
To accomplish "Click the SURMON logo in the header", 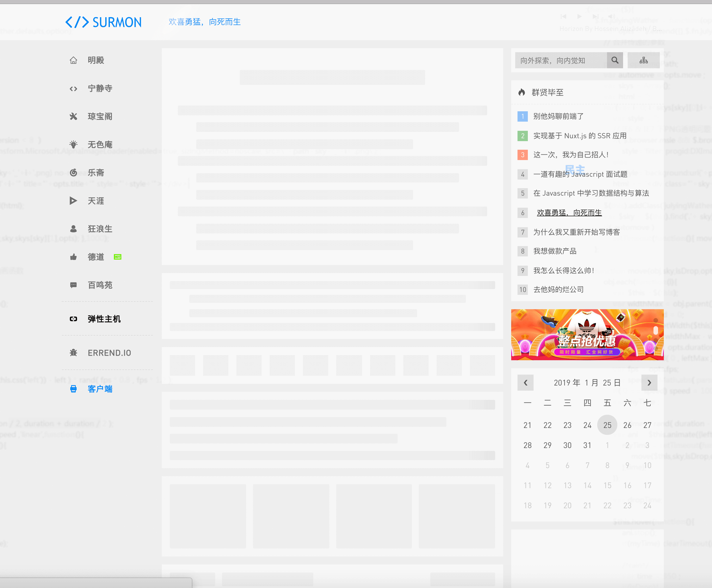I will (x=103, y=22).
